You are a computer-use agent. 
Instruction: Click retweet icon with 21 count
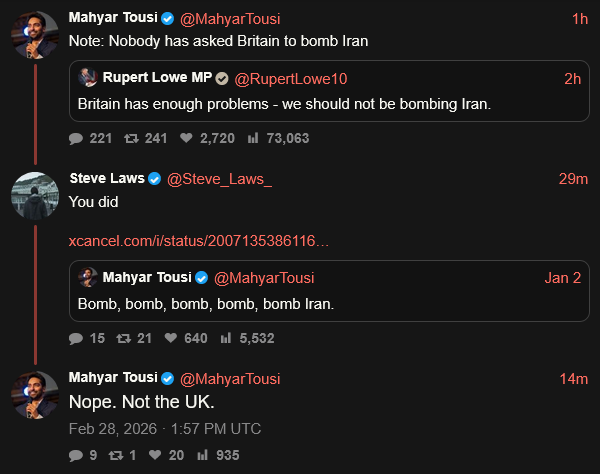(x=123, y=339)
